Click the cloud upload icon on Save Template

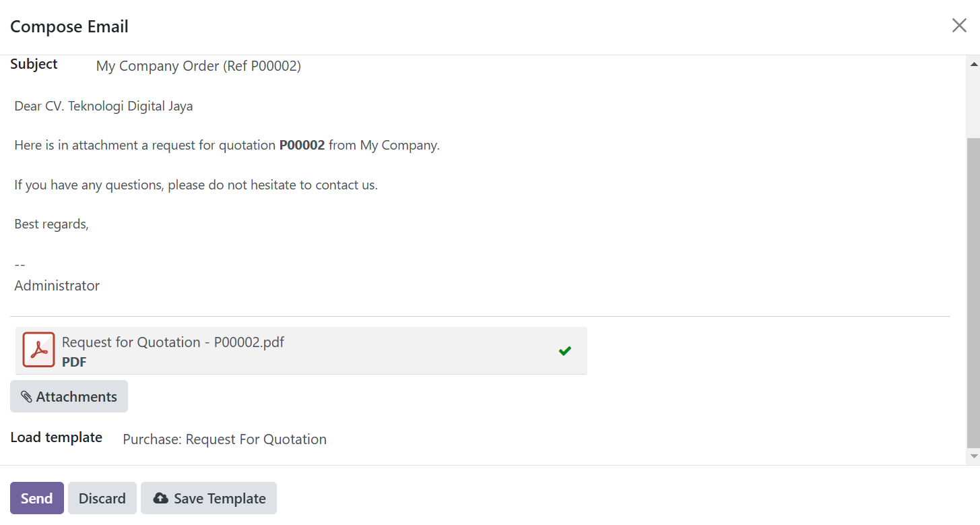[160, 498]
